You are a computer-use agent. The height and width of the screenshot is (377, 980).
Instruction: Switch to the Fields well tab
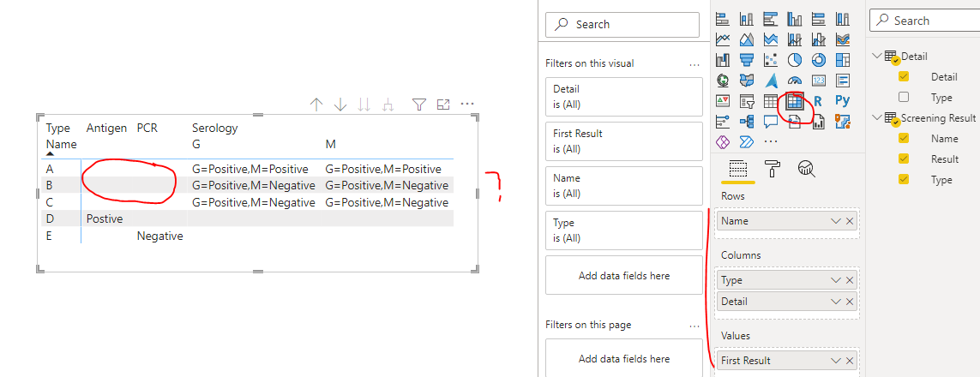739,169
